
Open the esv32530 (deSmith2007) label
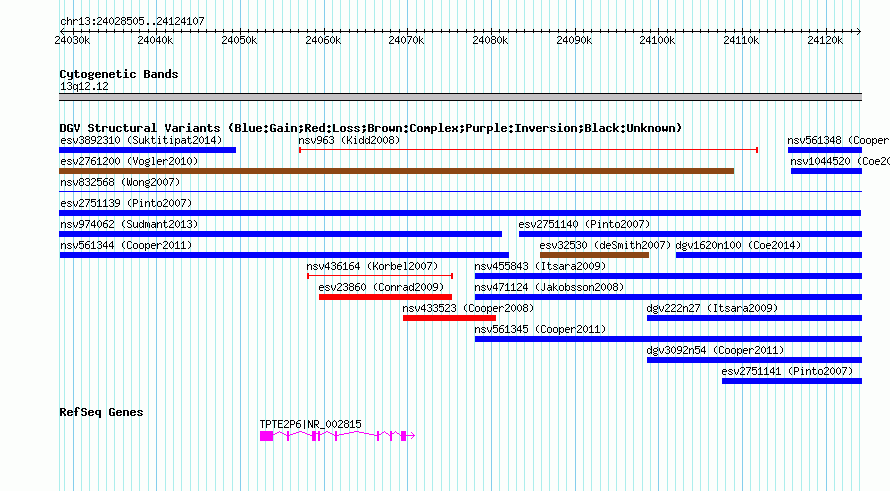(x=605, y=245)
